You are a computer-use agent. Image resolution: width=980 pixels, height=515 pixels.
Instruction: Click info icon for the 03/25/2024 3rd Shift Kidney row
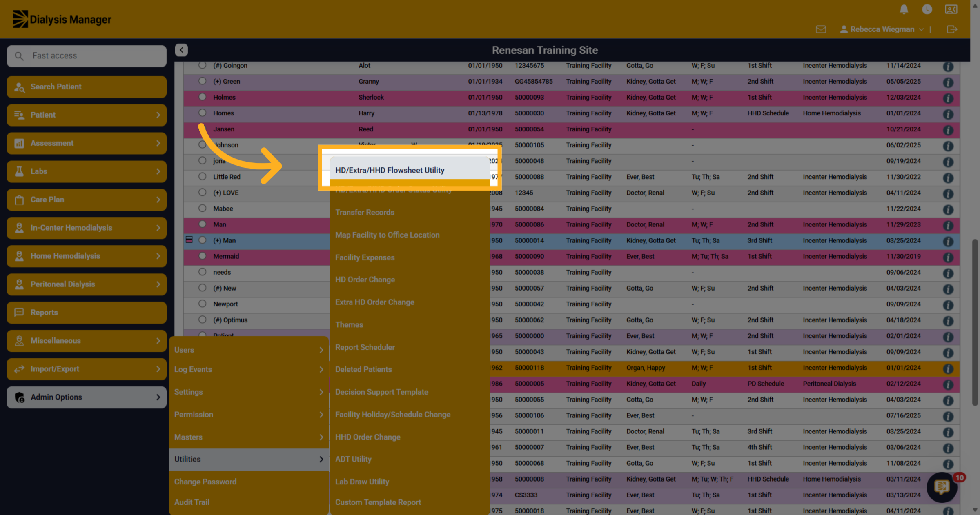(948, 241)
